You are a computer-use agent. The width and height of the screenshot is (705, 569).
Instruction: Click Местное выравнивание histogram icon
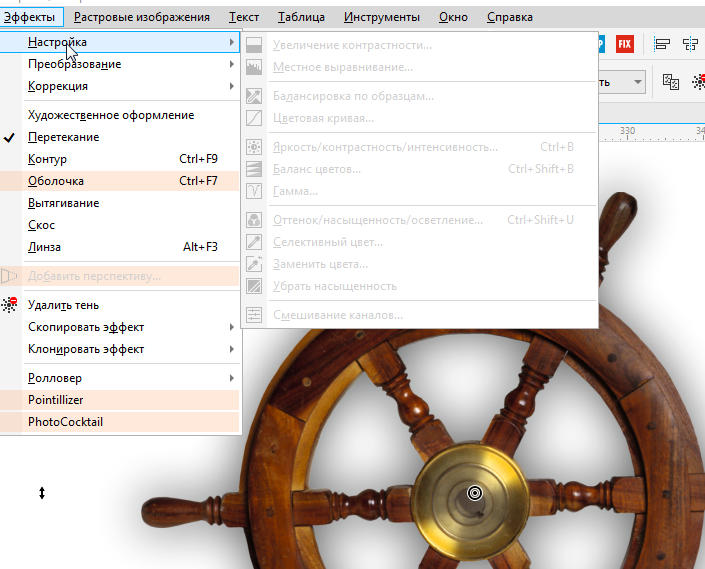click(x=254, y=67)
